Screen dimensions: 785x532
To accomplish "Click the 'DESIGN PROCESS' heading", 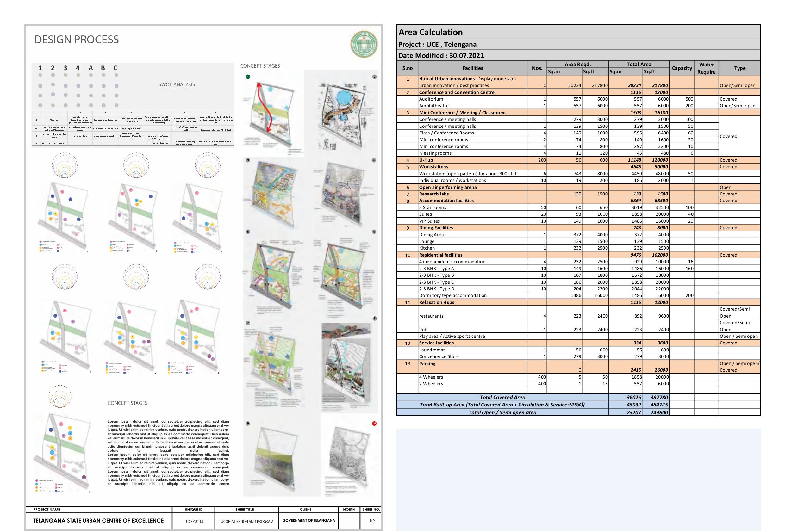I will click(77, 40).
